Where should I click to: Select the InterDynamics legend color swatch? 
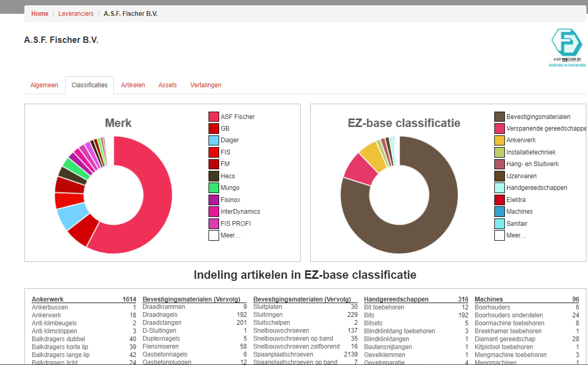(x=214, y=212)
